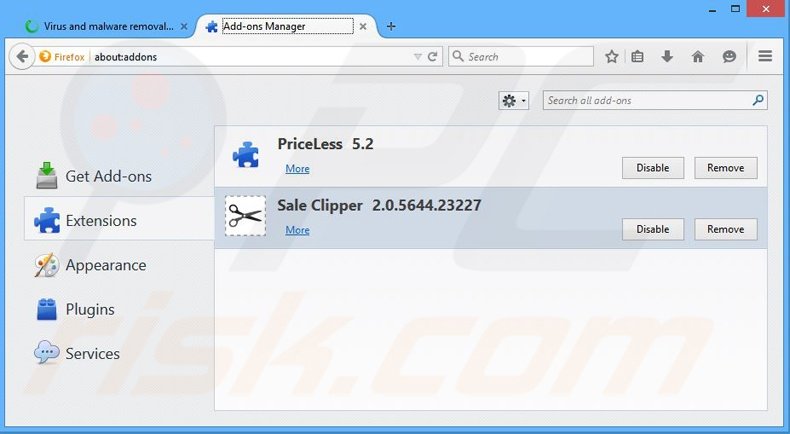Image resolution: width=790 pixels, height=434 pixels.
Task: Click the toolbar Search field
Action: 521,56
